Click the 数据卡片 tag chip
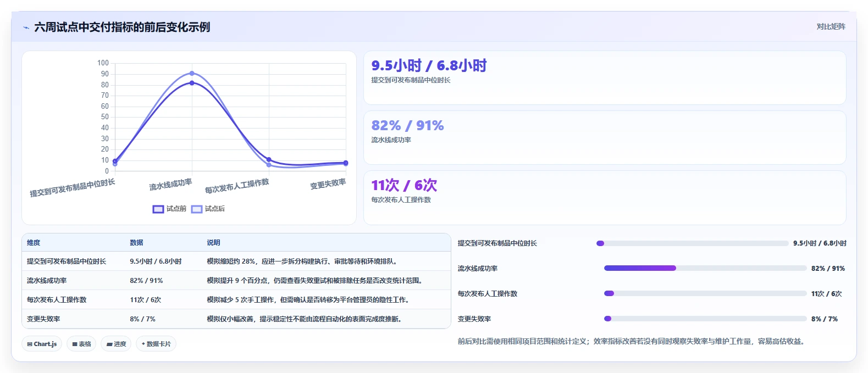The width and height of the screenshot is (868, 373). [156, 344]
